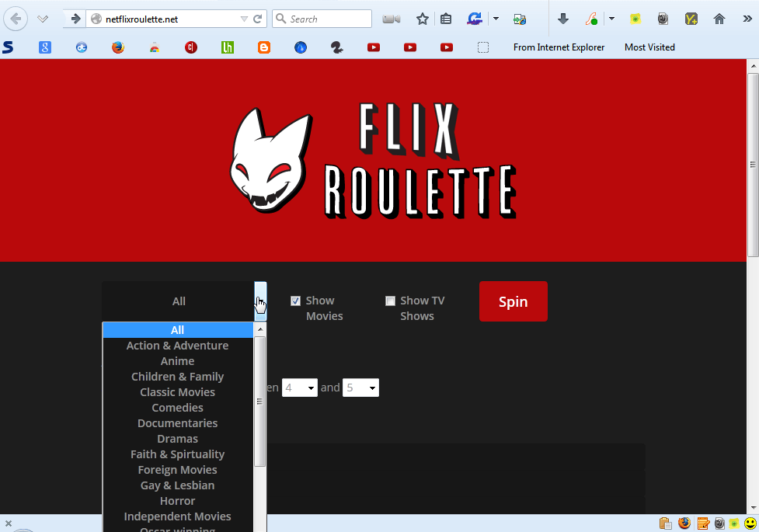Open downloads with the down arrow icon
This screenshot has height=532, width=759.
[x=562, y=19]
